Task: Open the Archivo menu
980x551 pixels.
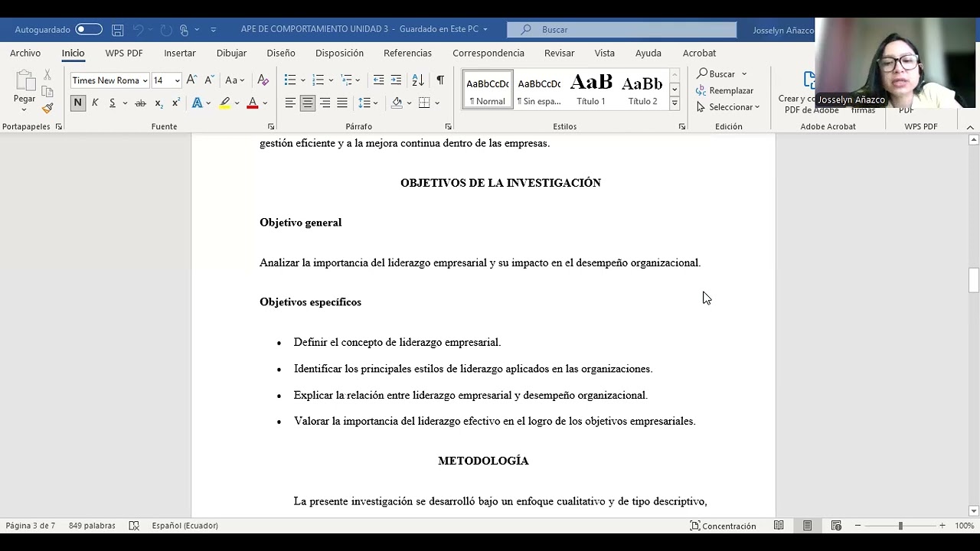Action: 25,53
